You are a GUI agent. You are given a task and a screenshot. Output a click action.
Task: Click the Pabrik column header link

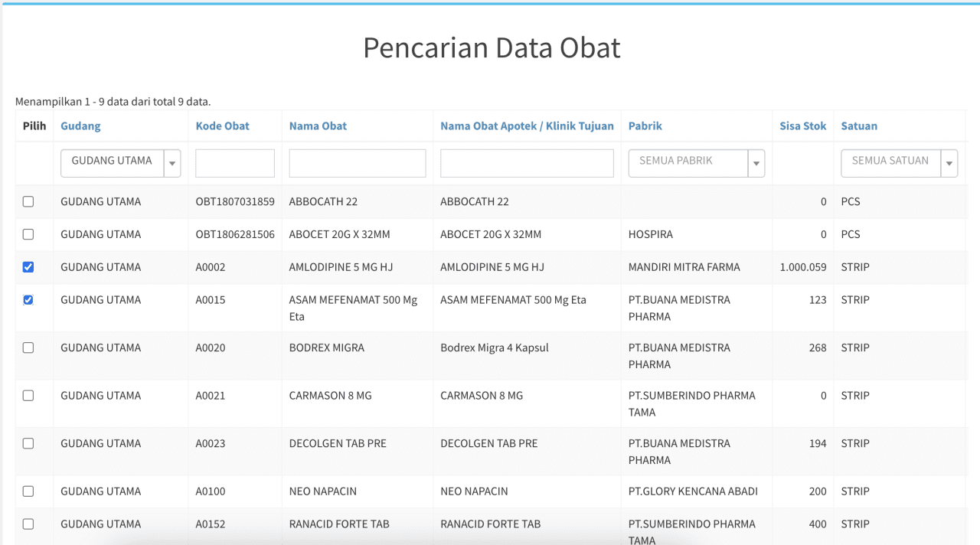coord(645,126)
